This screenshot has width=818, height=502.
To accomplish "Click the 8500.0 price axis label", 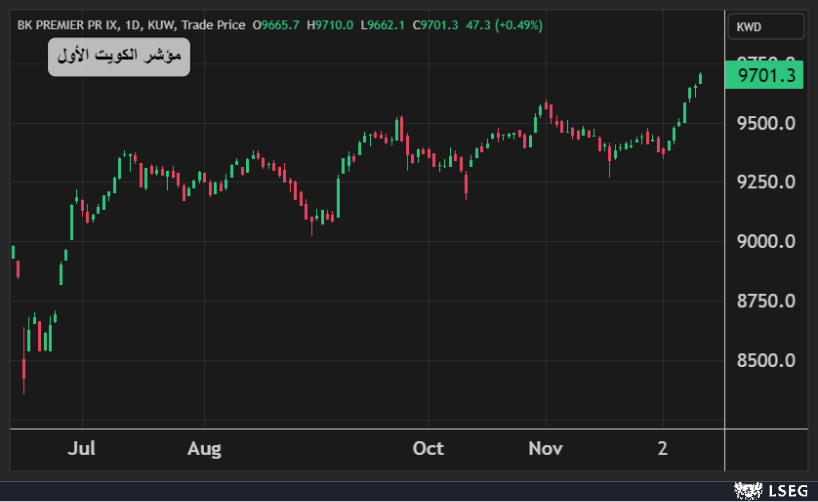I will pyautogui.click(x=765, y=360).
